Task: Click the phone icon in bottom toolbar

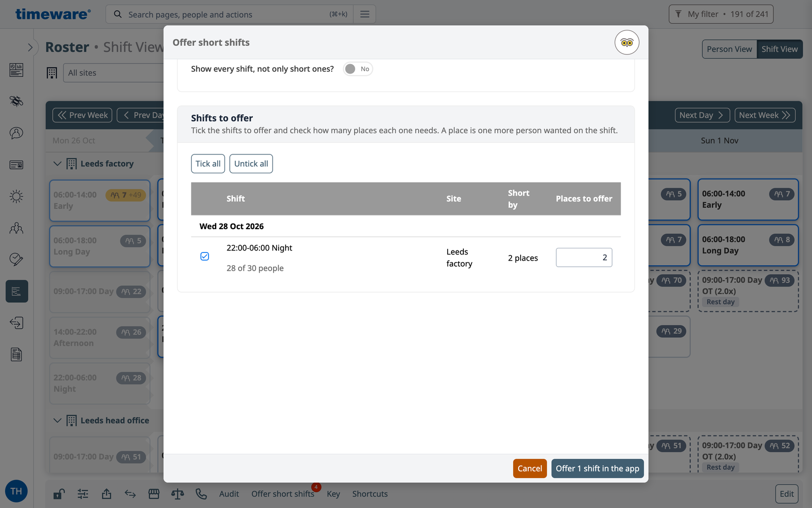Action: [x=201, y=494]
